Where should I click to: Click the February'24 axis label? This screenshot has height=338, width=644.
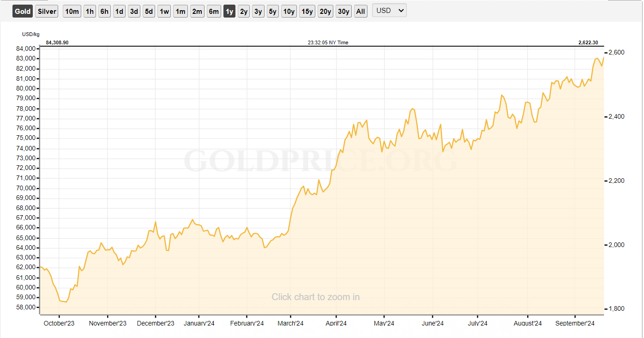coord(247,323)
